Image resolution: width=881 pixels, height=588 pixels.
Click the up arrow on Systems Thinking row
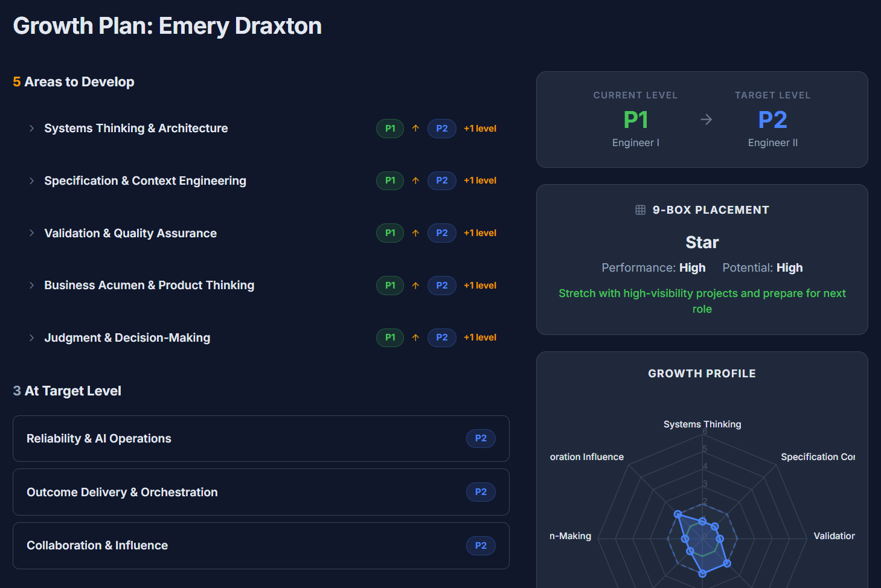click(x=415, y=129)
